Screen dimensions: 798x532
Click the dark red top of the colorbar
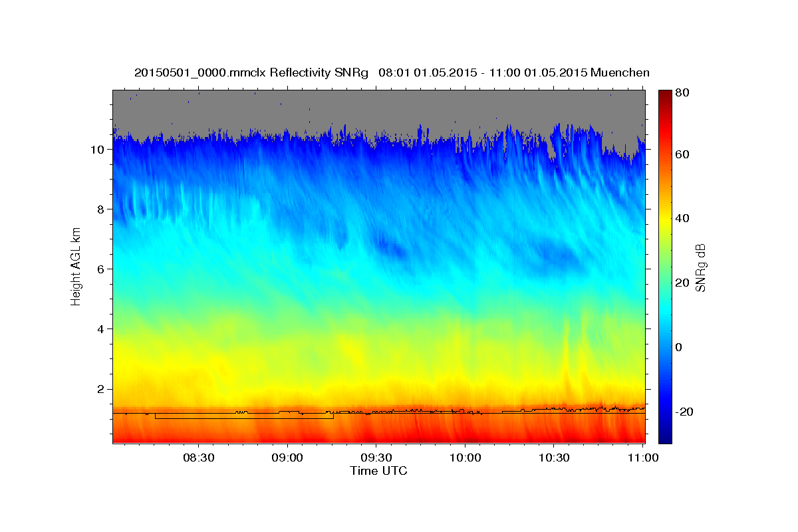pos(665,95)
